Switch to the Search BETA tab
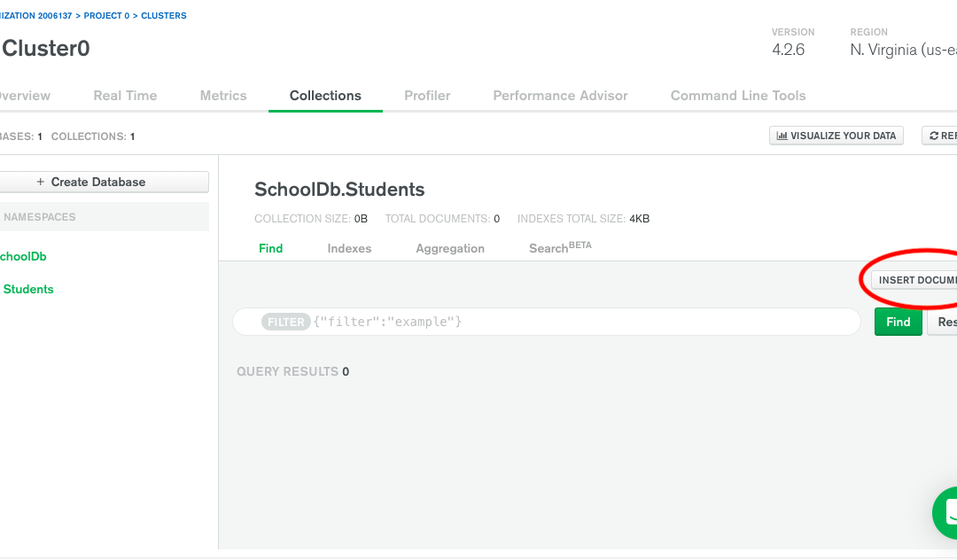The width and height of the screenshot is (957, 560). 559,248
